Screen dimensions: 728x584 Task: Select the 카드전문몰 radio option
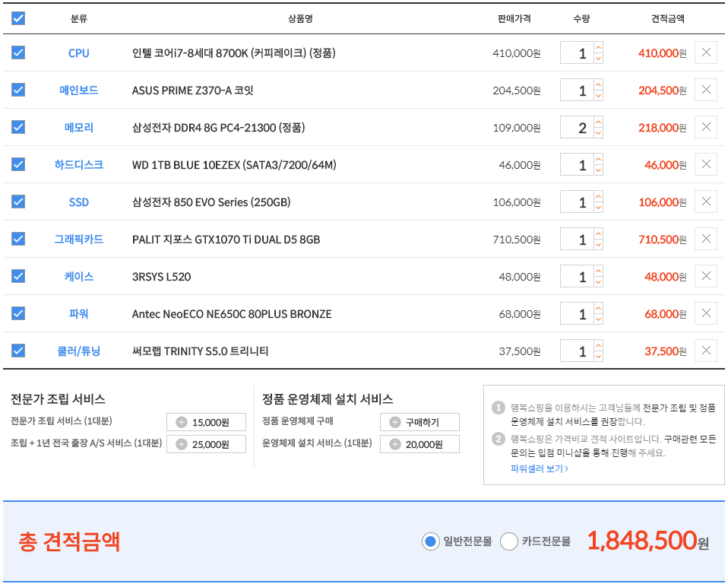click(x=509, y=541)
